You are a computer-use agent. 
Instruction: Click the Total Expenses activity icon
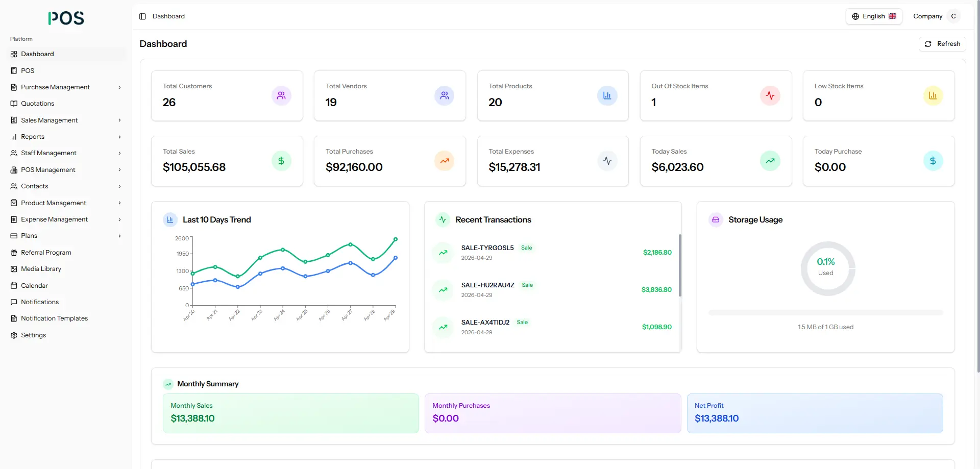point(607,161)
